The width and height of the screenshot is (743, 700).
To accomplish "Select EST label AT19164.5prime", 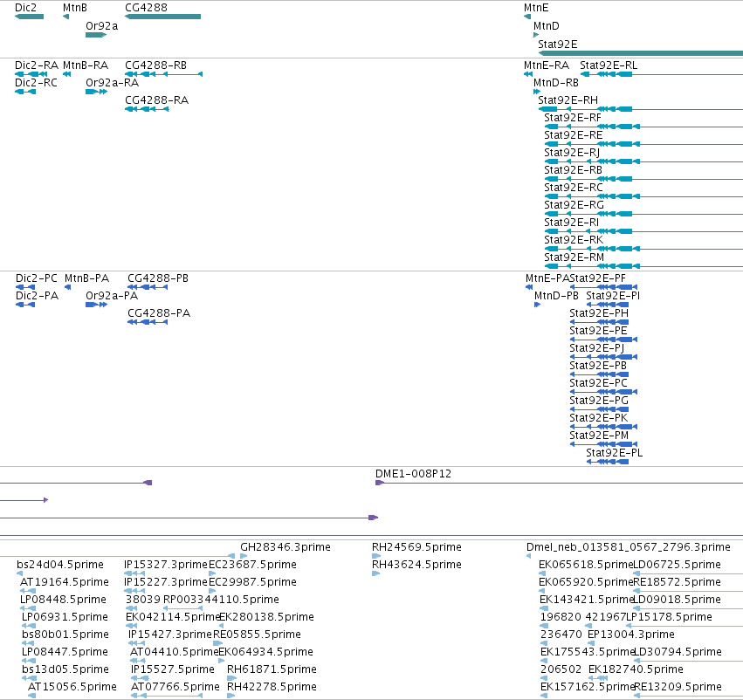I will [65, 582].
